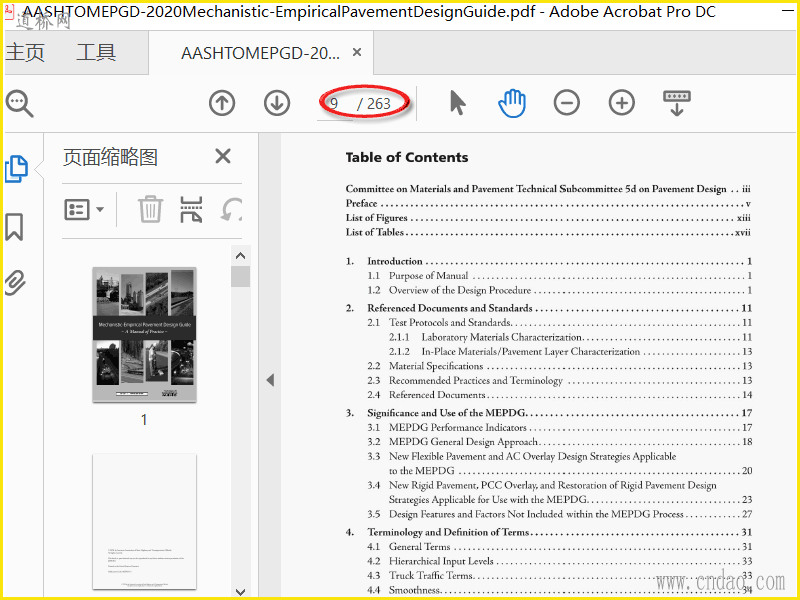Select the arrow selection tool
This screenshot has width=800, height=600.
[x=458, y=103]
